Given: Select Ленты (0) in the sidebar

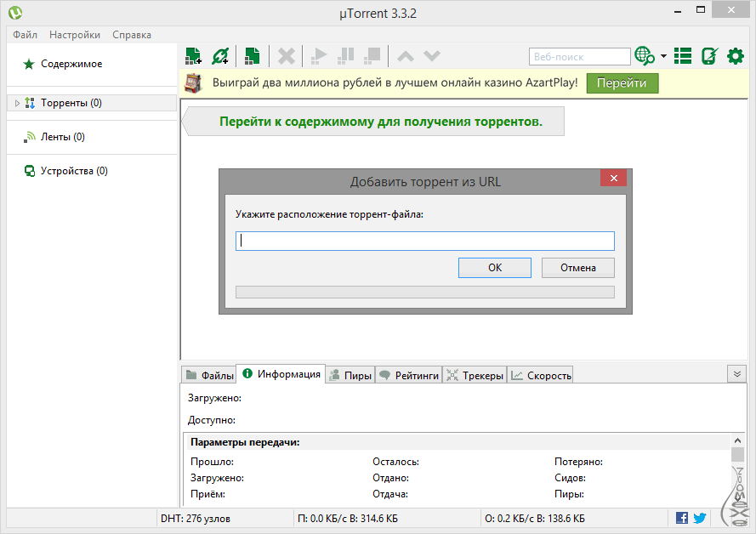Looking at the screenshot, I should (x=62, y=137).
